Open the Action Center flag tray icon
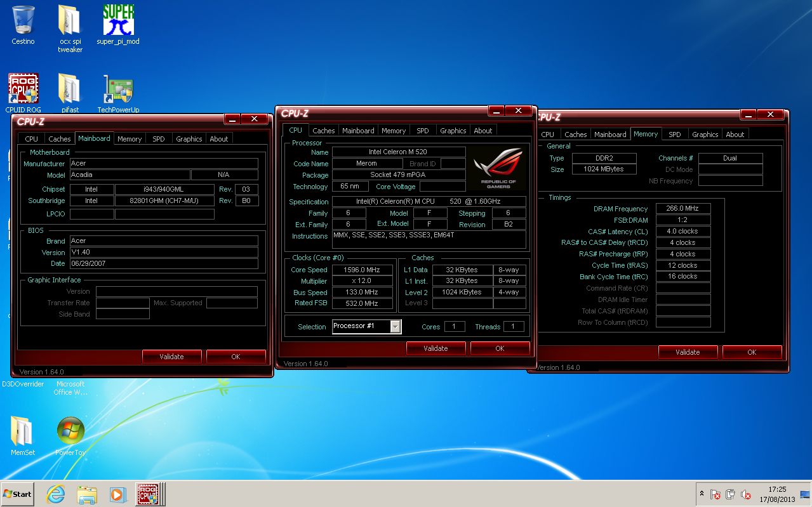Viewport: 812px width, 507px height. (715, 494)
